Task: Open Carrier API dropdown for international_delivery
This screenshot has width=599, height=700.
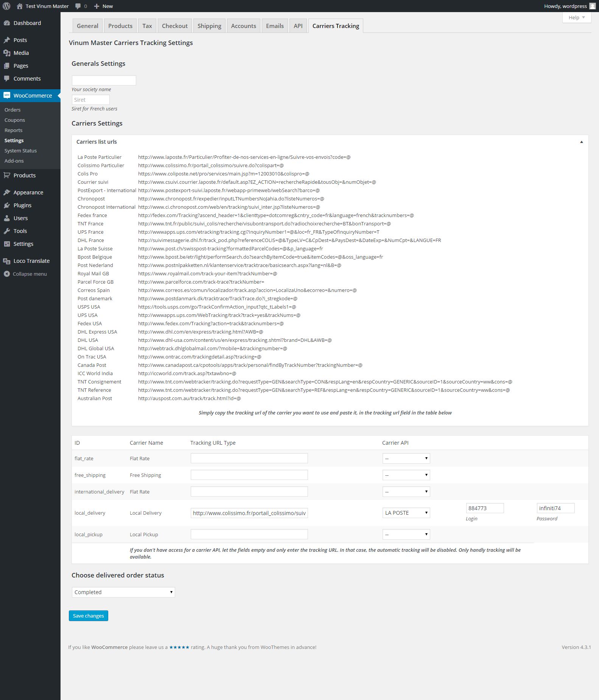Action: click(406, 492)
